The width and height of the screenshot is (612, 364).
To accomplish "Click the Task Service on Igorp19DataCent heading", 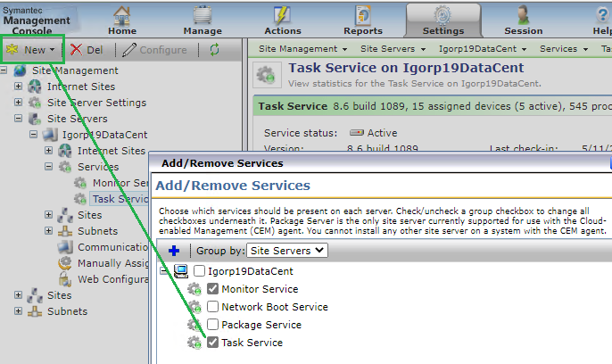I will [406, 68].
